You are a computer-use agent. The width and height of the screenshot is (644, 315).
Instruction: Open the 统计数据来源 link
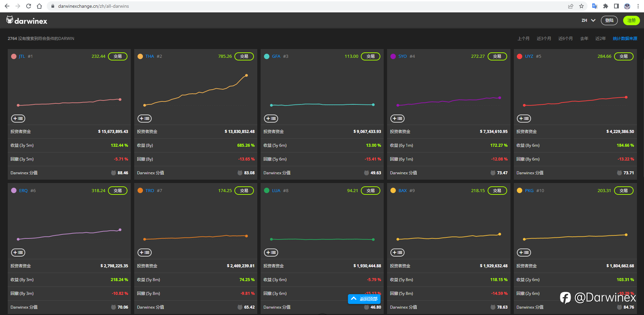[625, 39]
